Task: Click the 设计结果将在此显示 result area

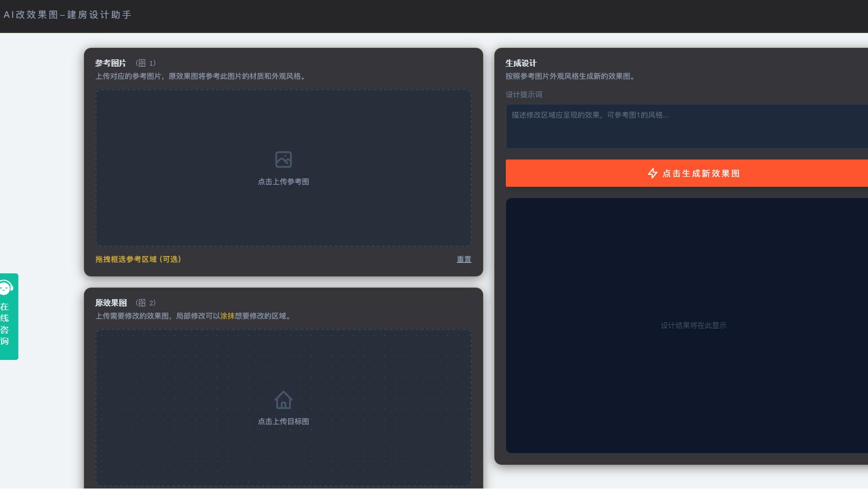Action: coord(694,325)
